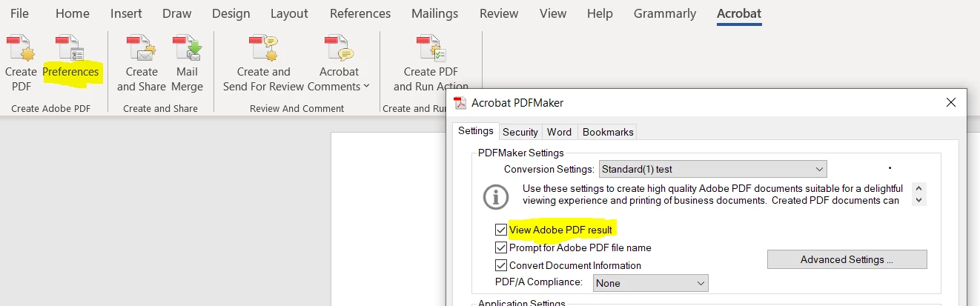Switch to Security tab in PDFMaker
Viewport: 980px width, 306px height.
pos(520,132)
